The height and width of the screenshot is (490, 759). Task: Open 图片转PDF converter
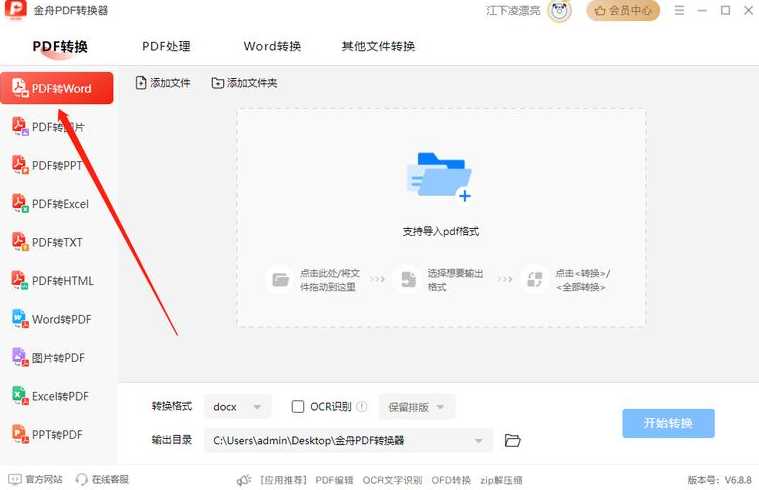tap(48, 357)
